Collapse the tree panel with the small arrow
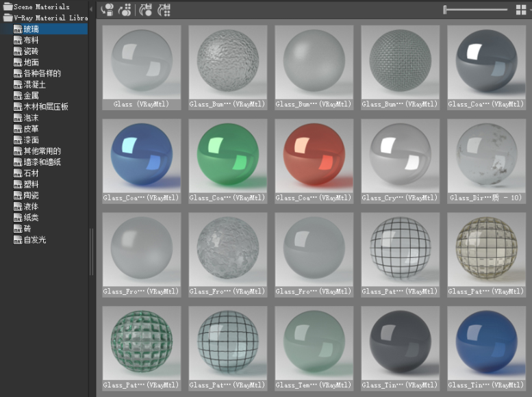The width and height of the screenshot is (532, 397). point(91,9)
